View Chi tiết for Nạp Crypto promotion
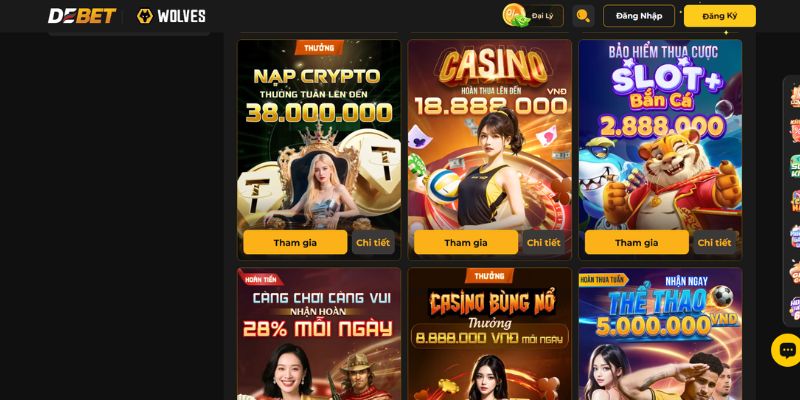This screenshot has height=400, width=800. pyautogui.click(x=373, y=242)
